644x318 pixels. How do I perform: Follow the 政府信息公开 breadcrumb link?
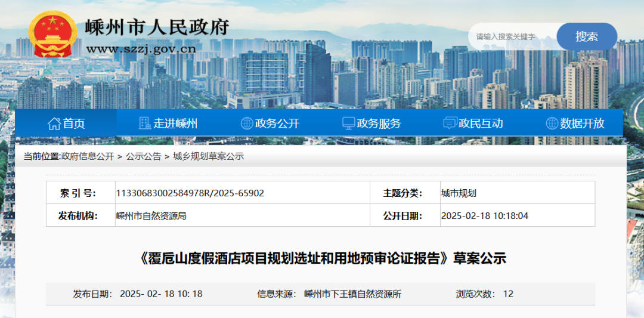(87, 156)
